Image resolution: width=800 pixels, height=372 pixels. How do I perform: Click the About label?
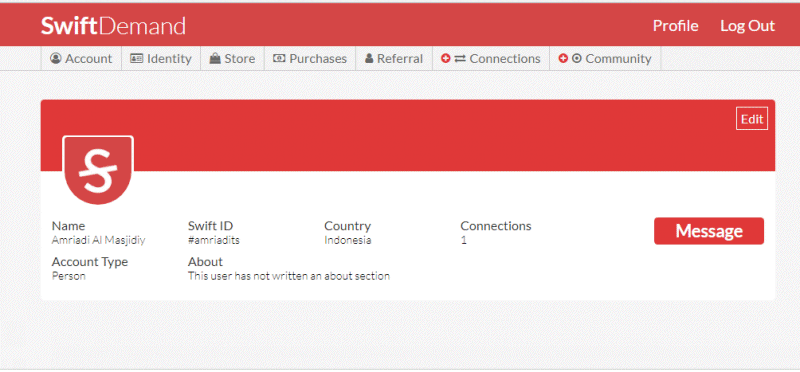click(x=205, y=262)
